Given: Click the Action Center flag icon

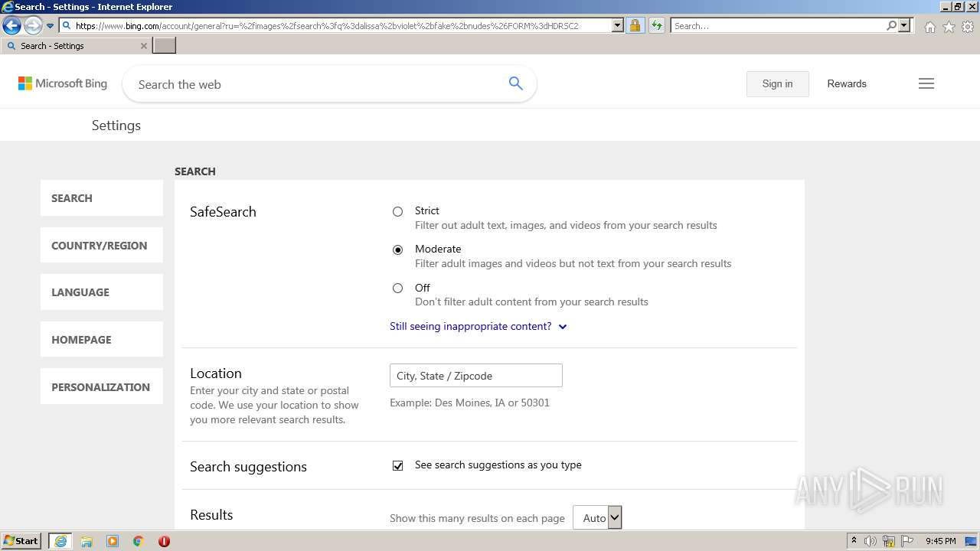Looking at the screenshot, I should [907, 541].
